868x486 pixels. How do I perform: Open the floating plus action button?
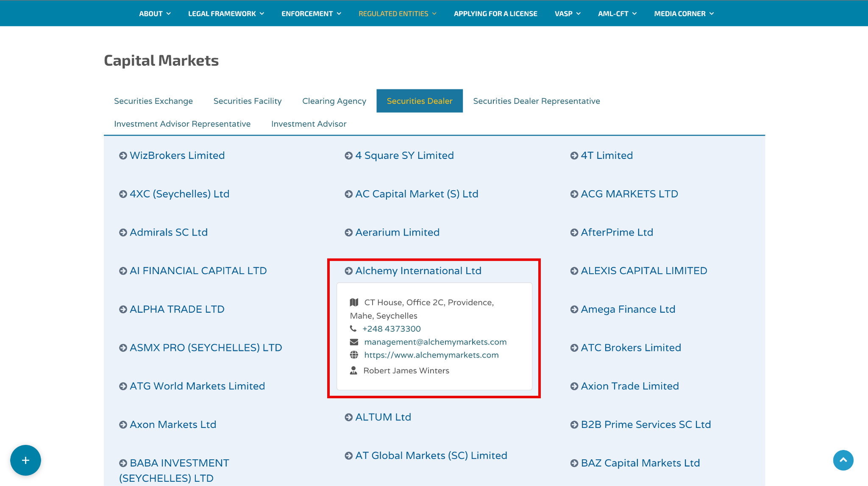(x=25, y=460)
